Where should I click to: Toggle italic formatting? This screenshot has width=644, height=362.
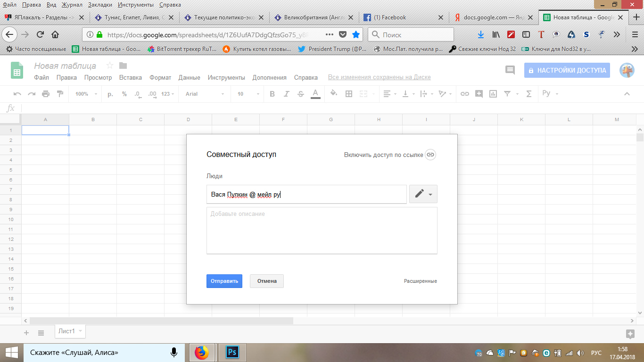coord(286,94)
